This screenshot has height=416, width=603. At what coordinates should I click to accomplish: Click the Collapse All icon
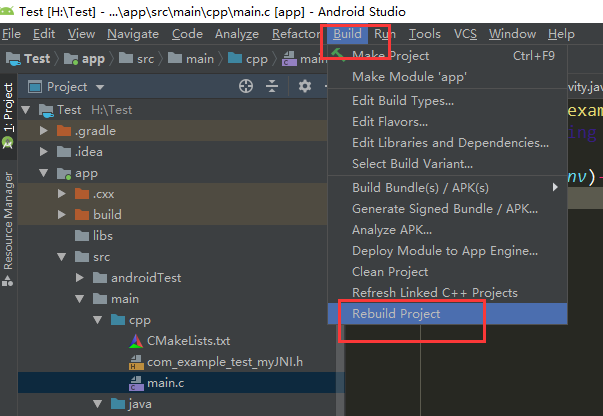(x=272, y=86)
